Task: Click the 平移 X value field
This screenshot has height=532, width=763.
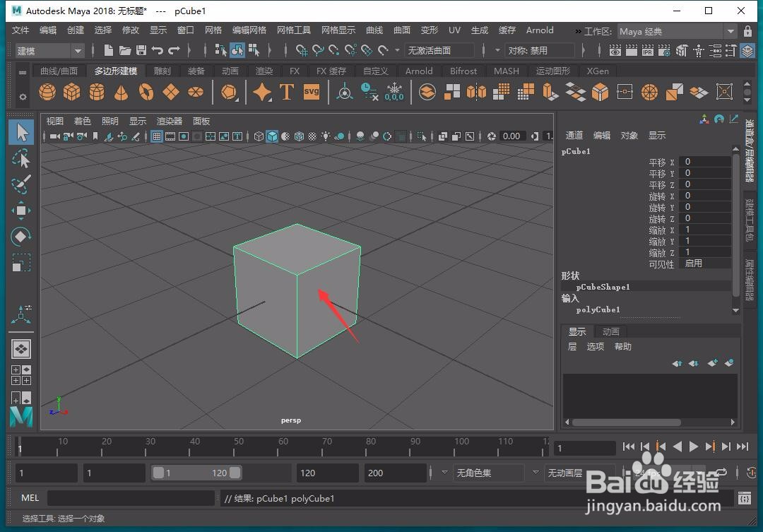Action: point(705,162)
